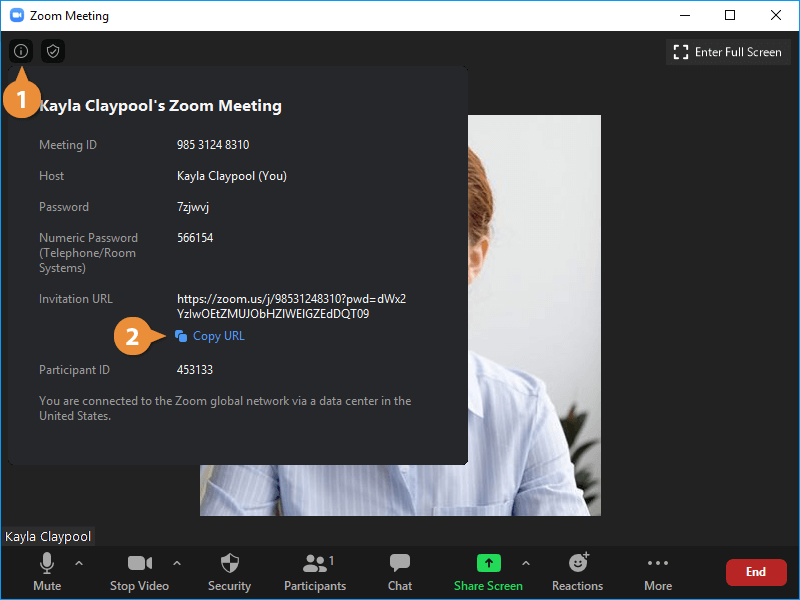Click the red End button
Screen dimensions: 800x600
click(755, 572)
